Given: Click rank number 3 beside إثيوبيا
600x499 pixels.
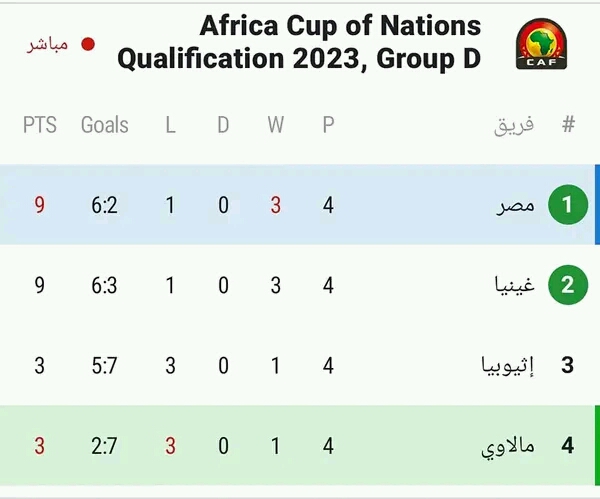Looking at the screenshot, I should [x=567, y=365].
